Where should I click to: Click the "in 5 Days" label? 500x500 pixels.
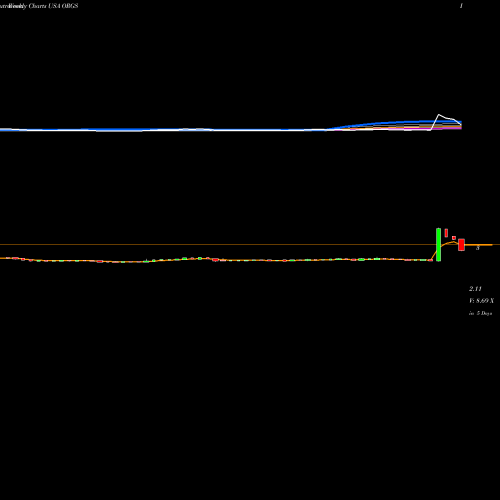tap(480, 313)
